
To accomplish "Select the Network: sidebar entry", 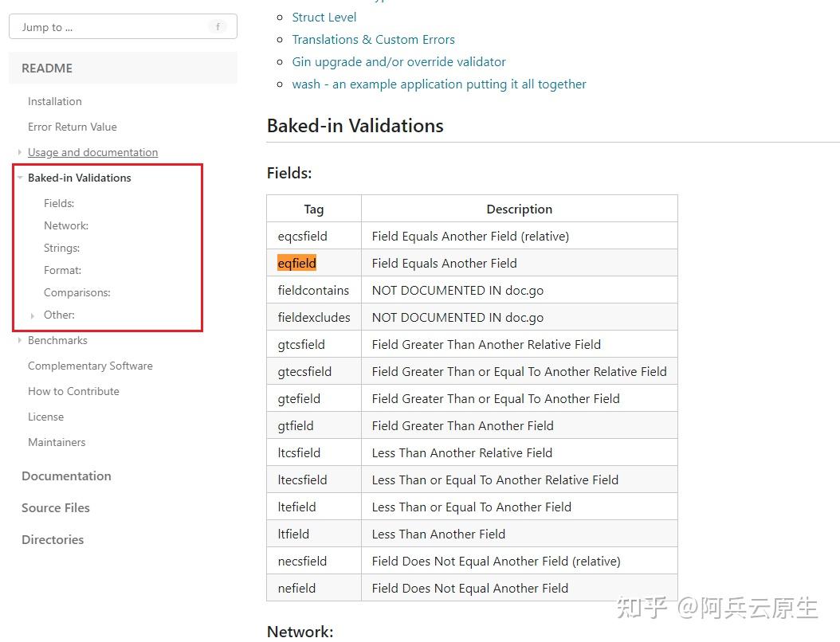I will (x=65, y=225).
